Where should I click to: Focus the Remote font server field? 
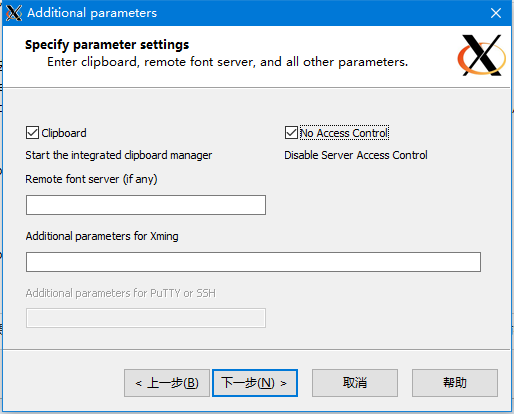[x=146, y=205]
